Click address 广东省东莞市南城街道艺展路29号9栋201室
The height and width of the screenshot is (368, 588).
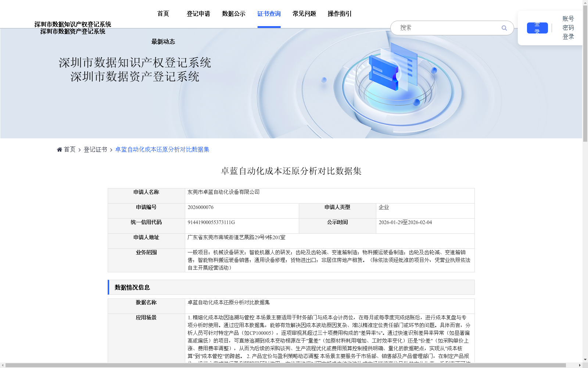coord(236,237)
